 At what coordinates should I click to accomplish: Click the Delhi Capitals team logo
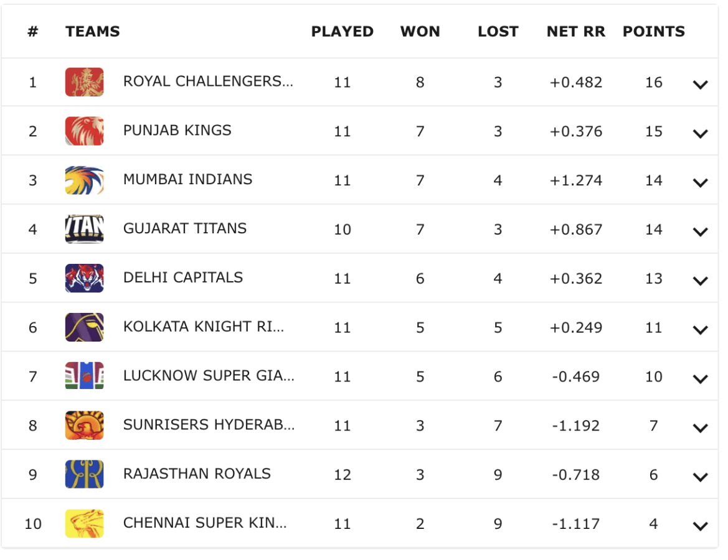pos(84,278)
